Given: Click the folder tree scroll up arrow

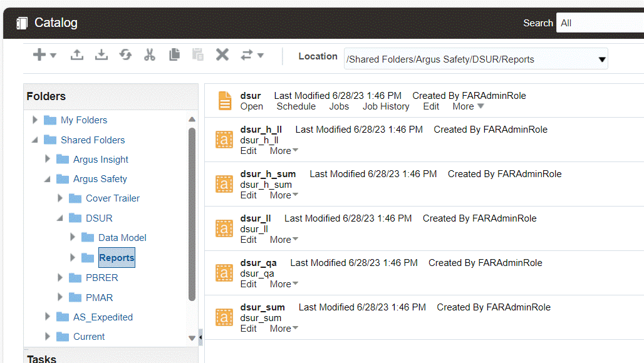Looking at the screenshot, I should point(192,120).
